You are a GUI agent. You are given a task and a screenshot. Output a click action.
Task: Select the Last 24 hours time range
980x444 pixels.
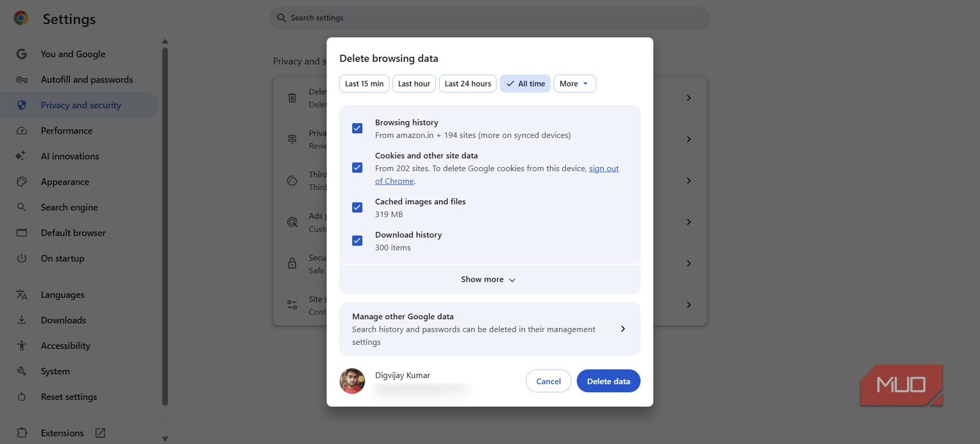[467, 84]
